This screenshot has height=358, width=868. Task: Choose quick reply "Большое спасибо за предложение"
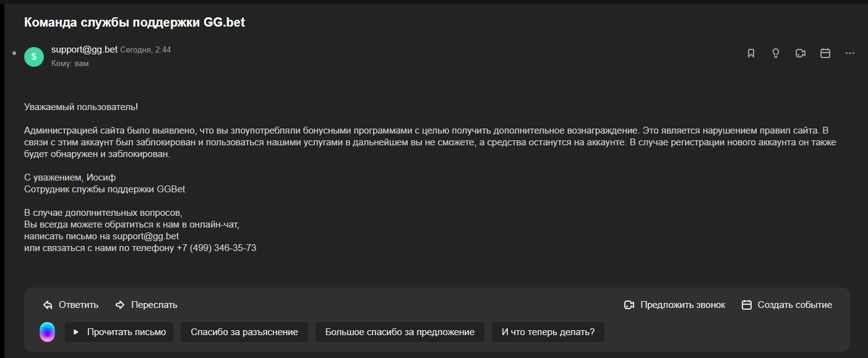point(400,332)
